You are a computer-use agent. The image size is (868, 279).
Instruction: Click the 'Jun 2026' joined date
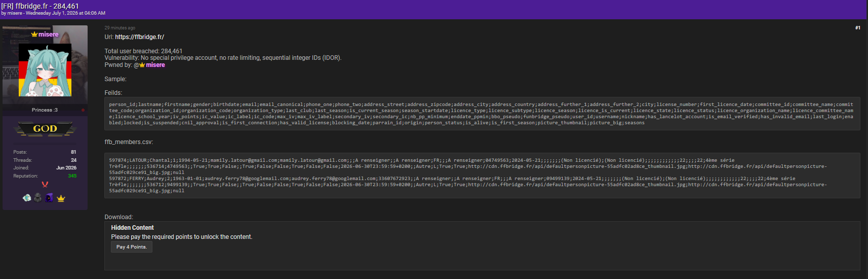click(66, 168)
